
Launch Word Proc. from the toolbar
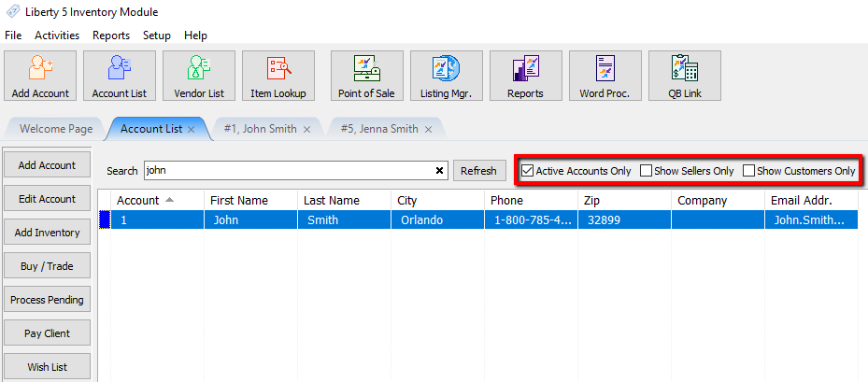coord(605,76)
